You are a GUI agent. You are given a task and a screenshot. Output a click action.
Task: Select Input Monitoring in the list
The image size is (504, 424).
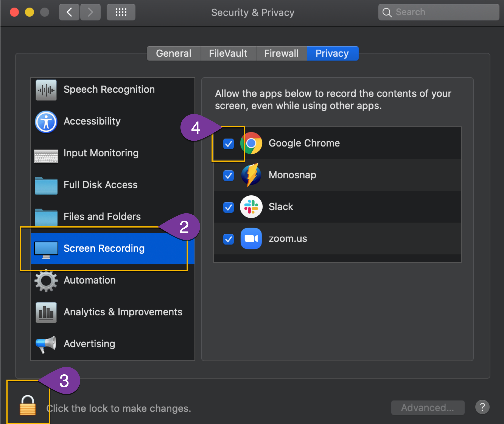pyautogui.click(x=101, y=153)
